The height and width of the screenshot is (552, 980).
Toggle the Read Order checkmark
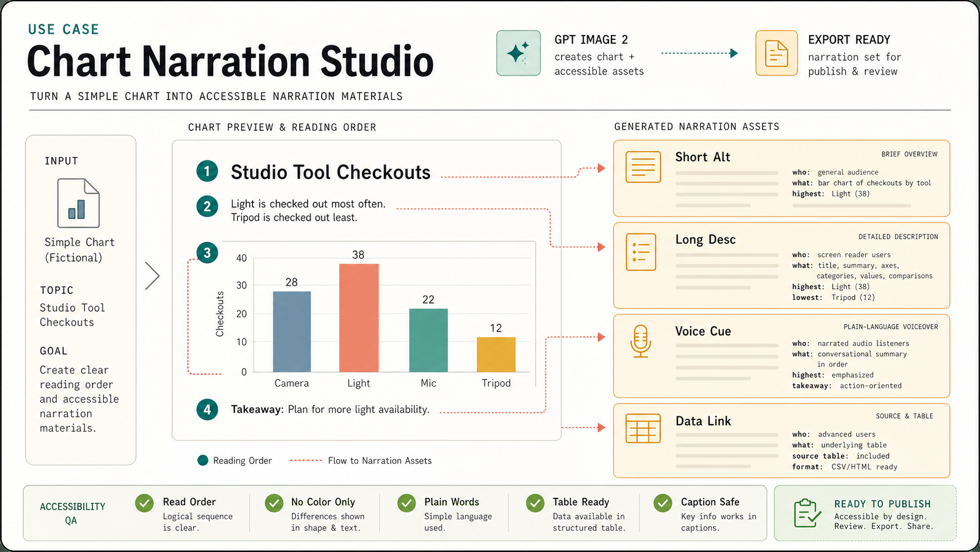144,503
